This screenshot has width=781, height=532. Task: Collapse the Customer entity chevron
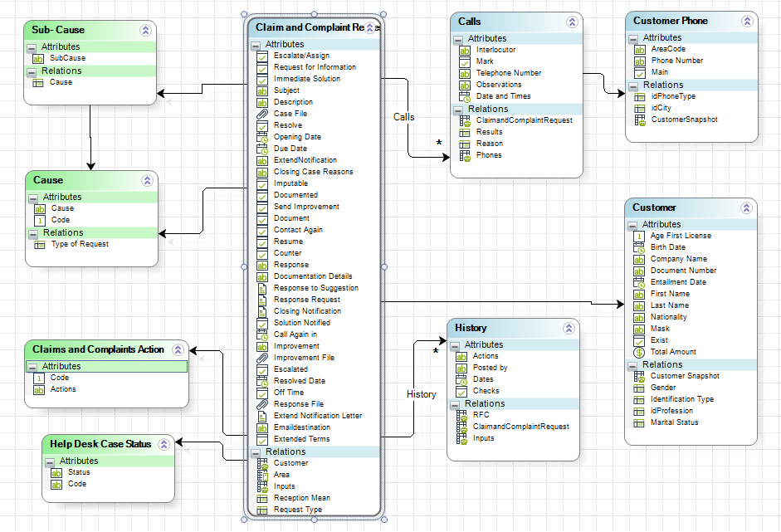click(x=746, y=207)
